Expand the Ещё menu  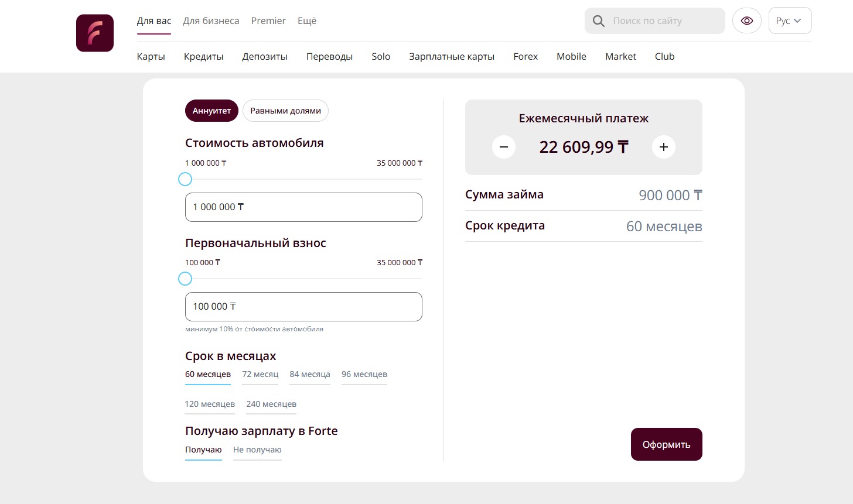click(307, 21)
